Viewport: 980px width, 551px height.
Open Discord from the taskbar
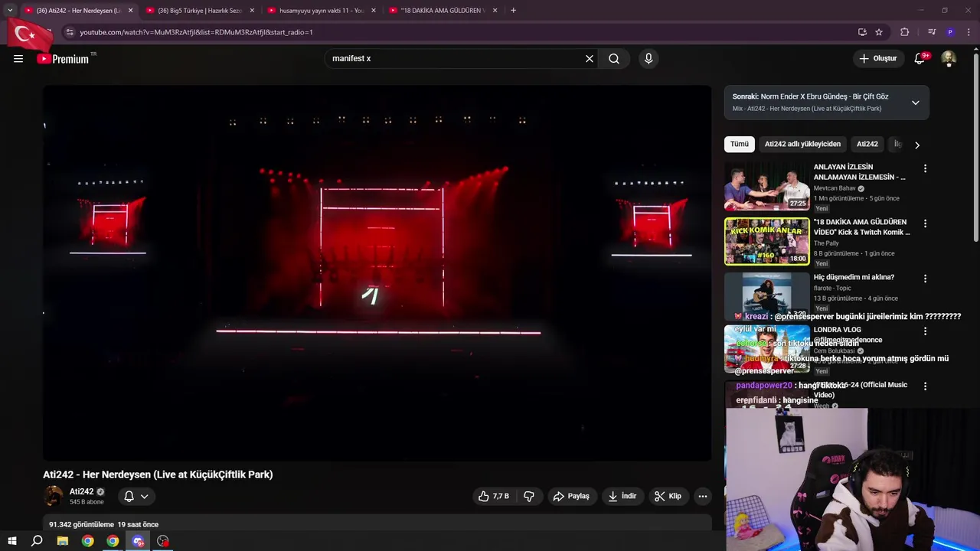coord(138,541)
